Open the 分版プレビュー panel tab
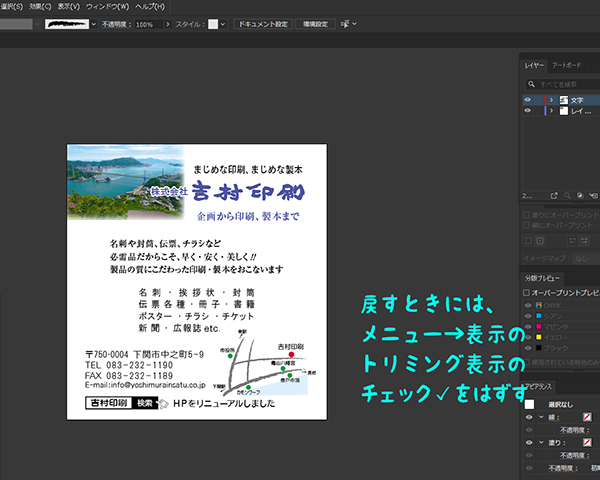The width and height of the screenshot is (600, 480). [542, 278]
